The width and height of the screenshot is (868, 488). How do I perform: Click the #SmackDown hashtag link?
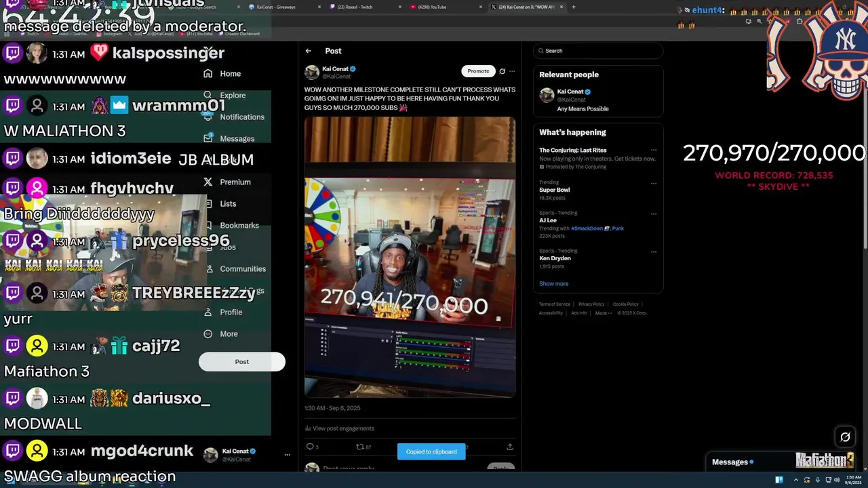(x=587, y=228)
